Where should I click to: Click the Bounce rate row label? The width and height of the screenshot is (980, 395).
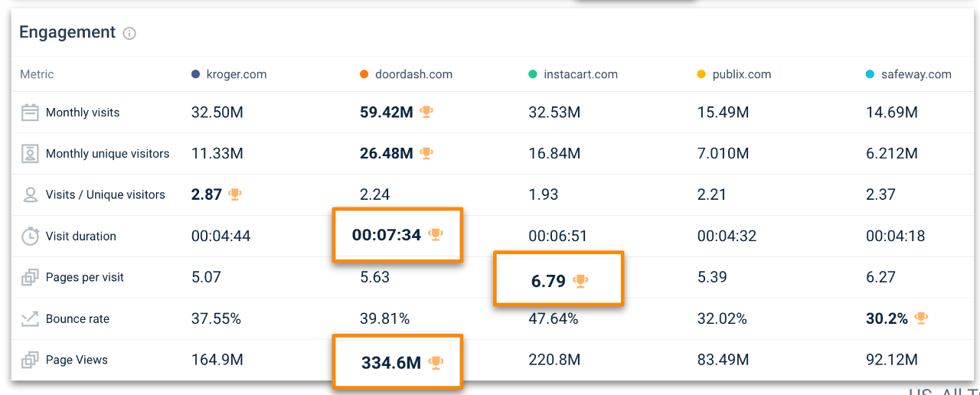(77, 319)
